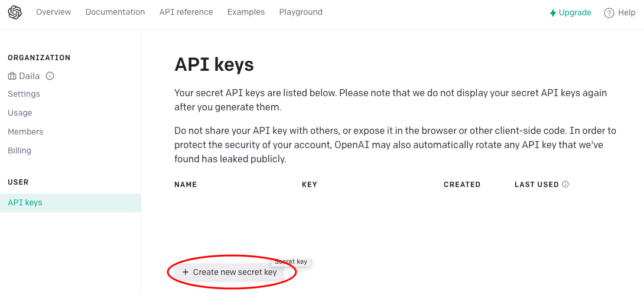Open the Overview page
The width and height of the screenshot is (644, 295).
click(x=53, y=12)
